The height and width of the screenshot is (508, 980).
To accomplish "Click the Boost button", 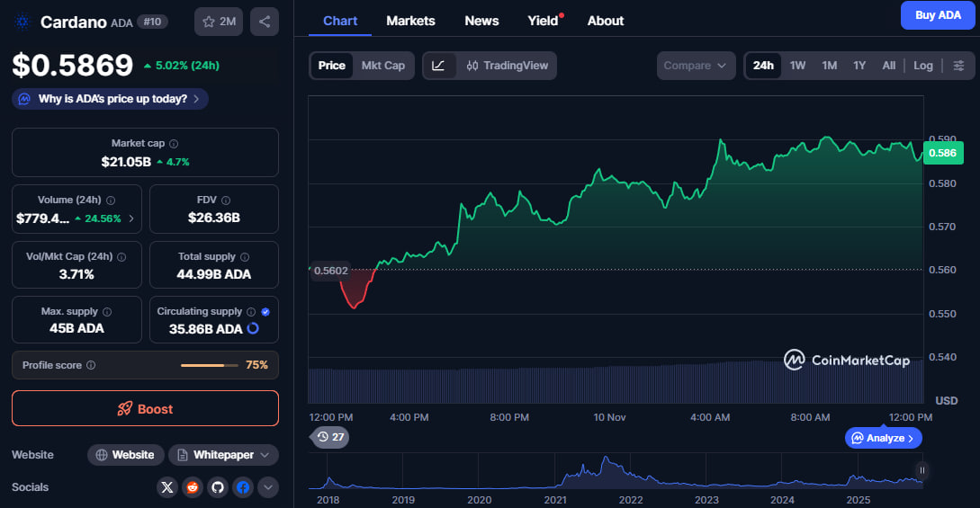I will (145, 408).
